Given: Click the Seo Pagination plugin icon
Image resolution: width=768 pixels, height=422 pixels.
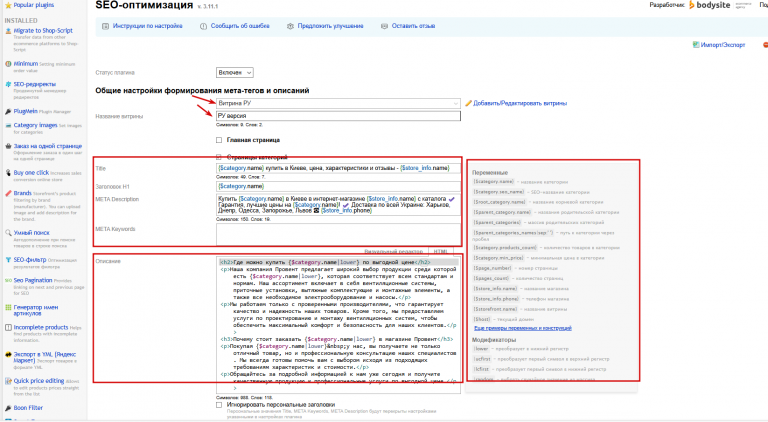Looking at the screenshot, I should (x=8, y=281).
